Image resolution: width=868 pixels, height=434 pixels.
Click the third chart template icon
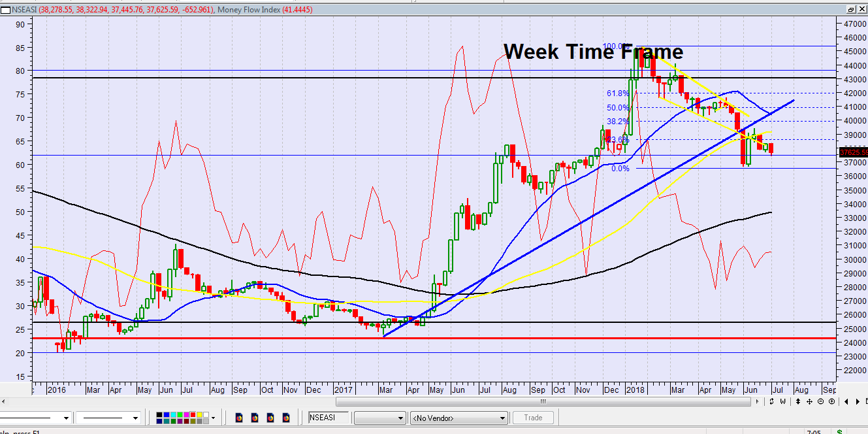270,417
